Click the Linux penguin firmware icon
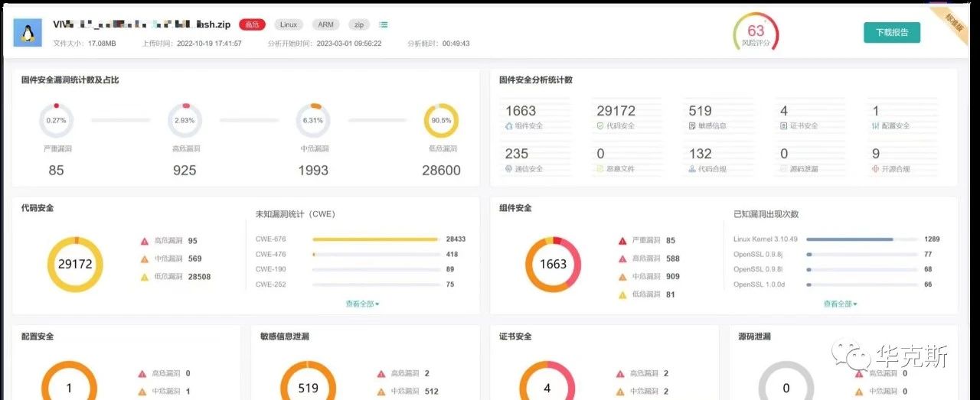Screen dimensions: 980x400 point(28,33)
